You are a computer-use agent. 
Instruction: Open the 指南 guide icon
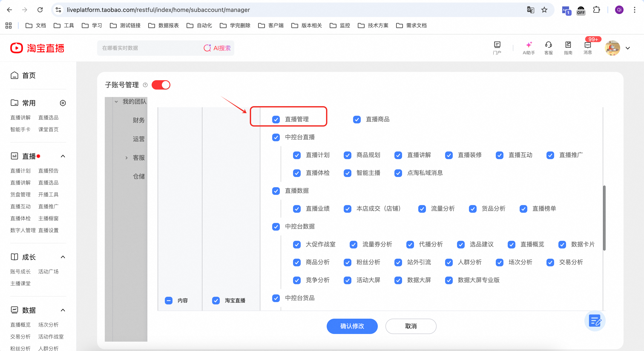tap(568, 48)
